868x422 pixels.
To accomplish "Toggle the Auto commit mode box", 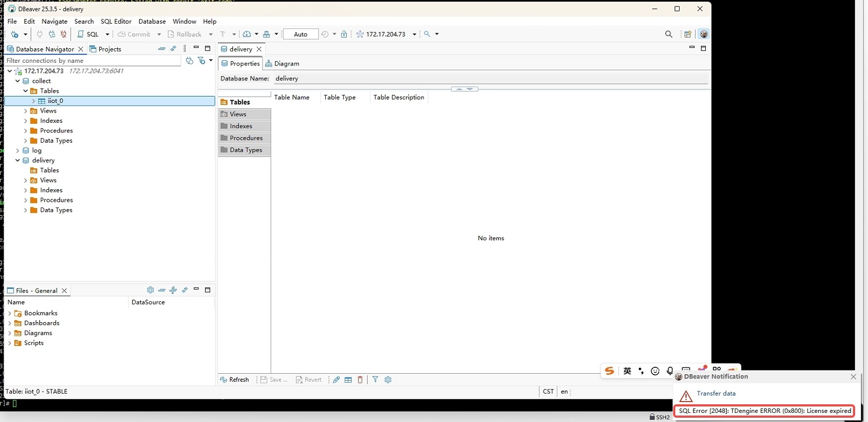I will pyautogui.click(x=301, y=34).
